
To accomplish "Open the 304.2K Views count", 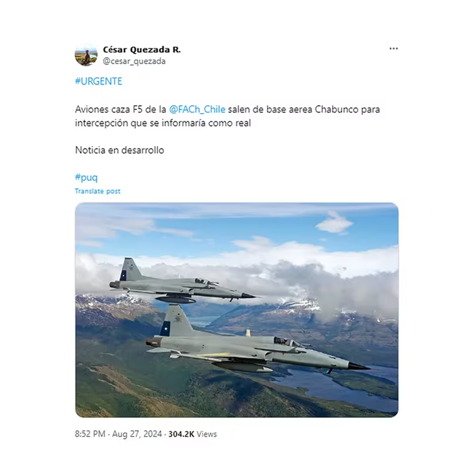I will click(192, 434).
